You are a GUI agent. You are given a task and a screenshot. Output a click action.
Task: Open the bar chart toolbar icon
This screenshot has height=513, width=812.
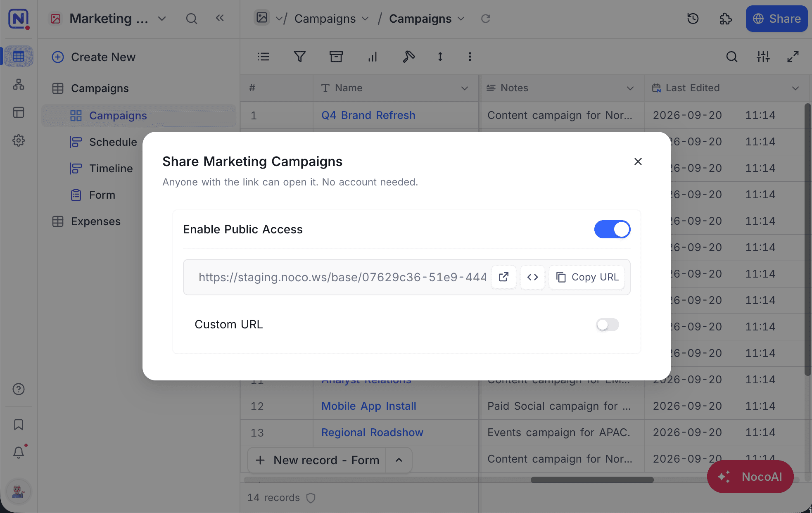373,57
